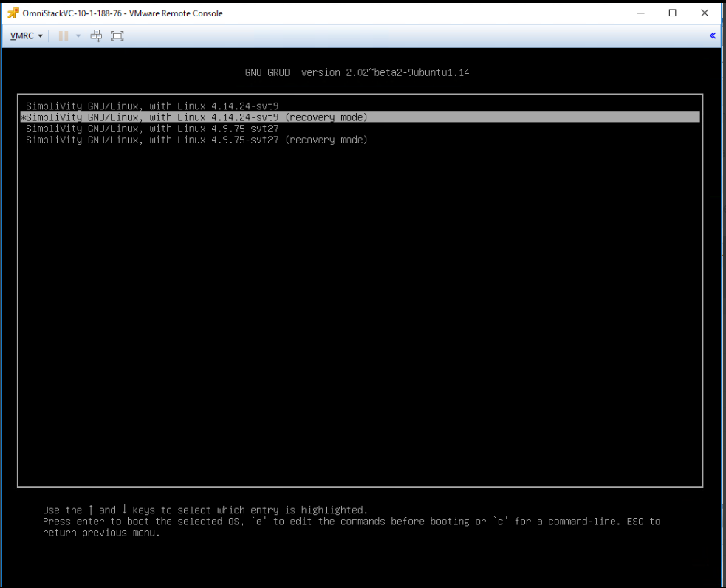The image size is (726, 588).
Task: Click the 'return previous menu.' line
Action: 101,533
